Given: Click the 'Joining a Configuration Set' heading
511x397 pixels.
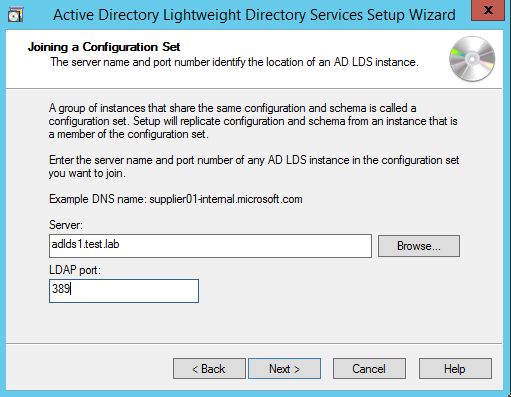Looking at the screenshot, I should click(104, 47).
